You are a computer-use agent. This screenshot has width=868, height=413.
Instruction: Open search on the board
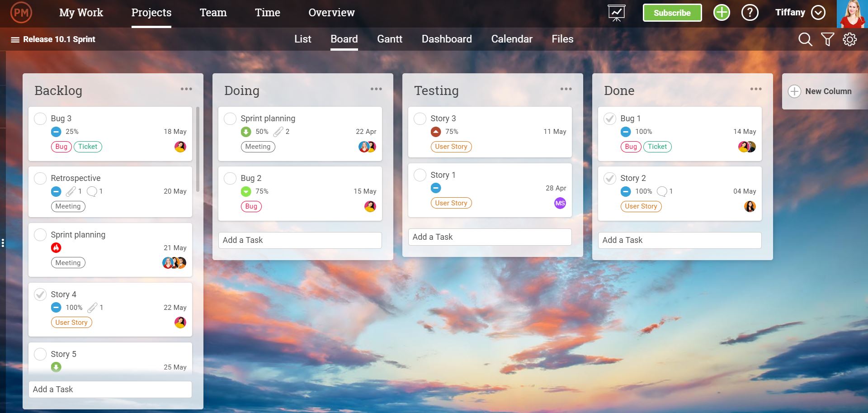pos(805,39)
